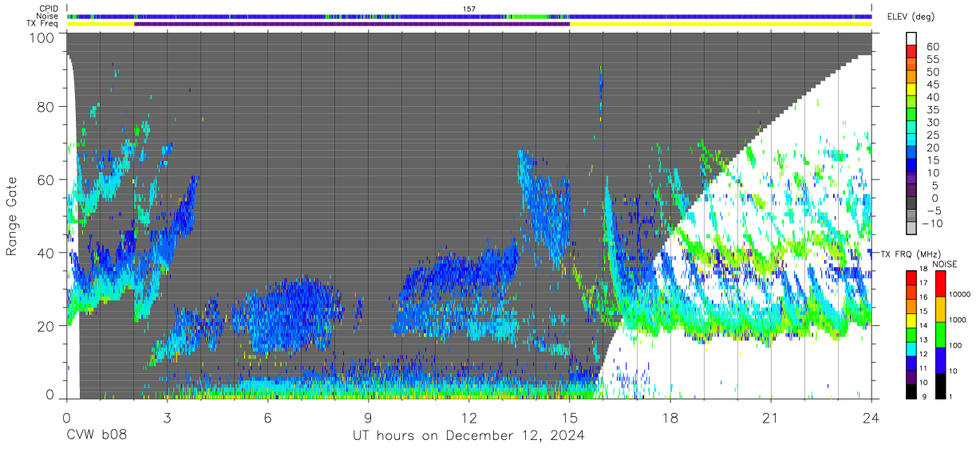This screenshot has width=980, height=452.
Task: Pick the cyan segment of the TX FRQ colorbar
Action: [912, 349]
